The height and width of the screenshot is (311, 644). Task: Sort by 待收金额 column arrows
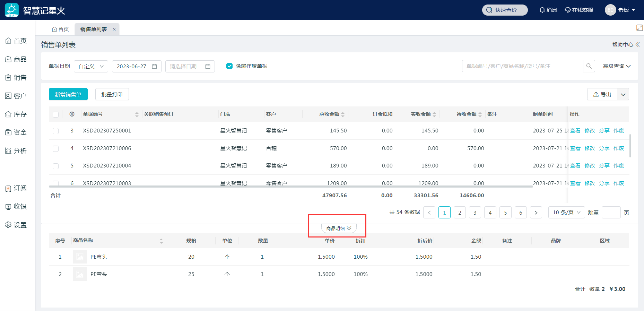click(480, 114)
